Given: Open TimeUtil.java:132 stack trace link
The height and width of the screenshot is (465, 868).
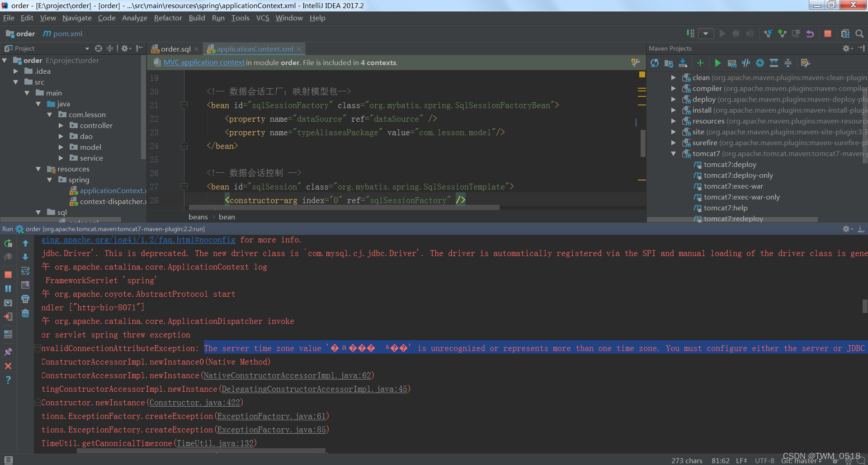Looking at the screenshot, I should pyautogui.click(x=215, y=443).
